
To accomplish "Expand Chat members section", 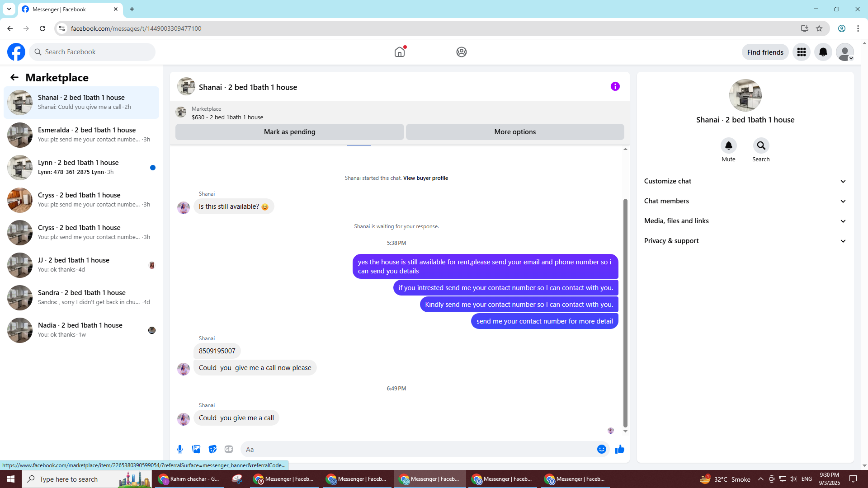I will (745, 201).
